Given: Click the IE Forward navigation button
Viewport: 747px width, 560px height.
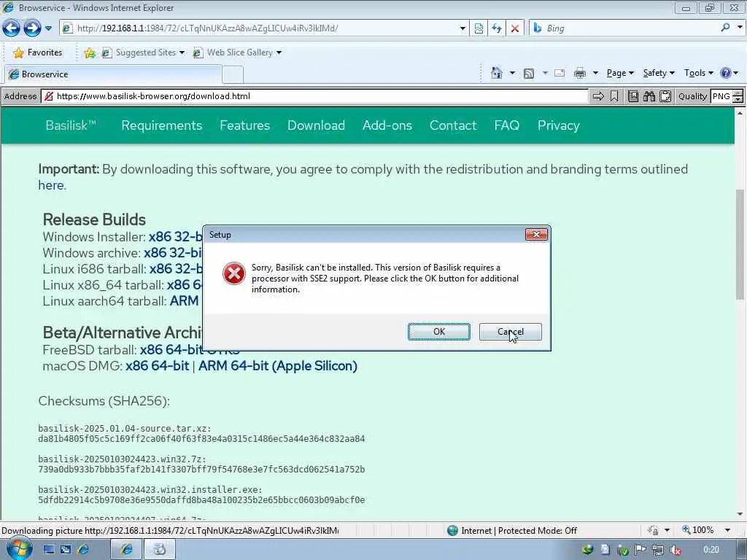Looking at the screenshot, I should (32, 28).
